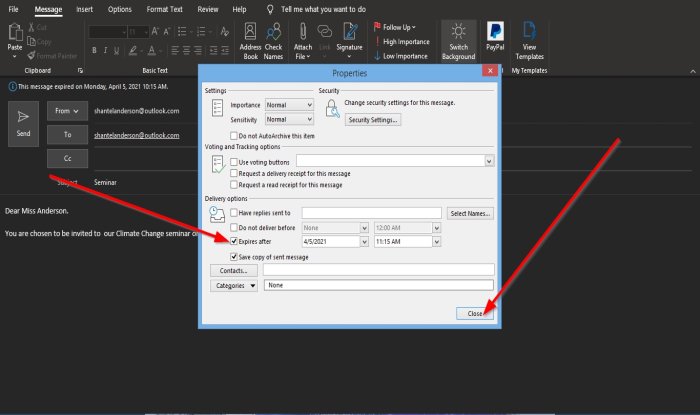This screenshot has height=415, width=700.
Task: Uncheck the Expires after checkbox
Action: (x=233, y=241)
